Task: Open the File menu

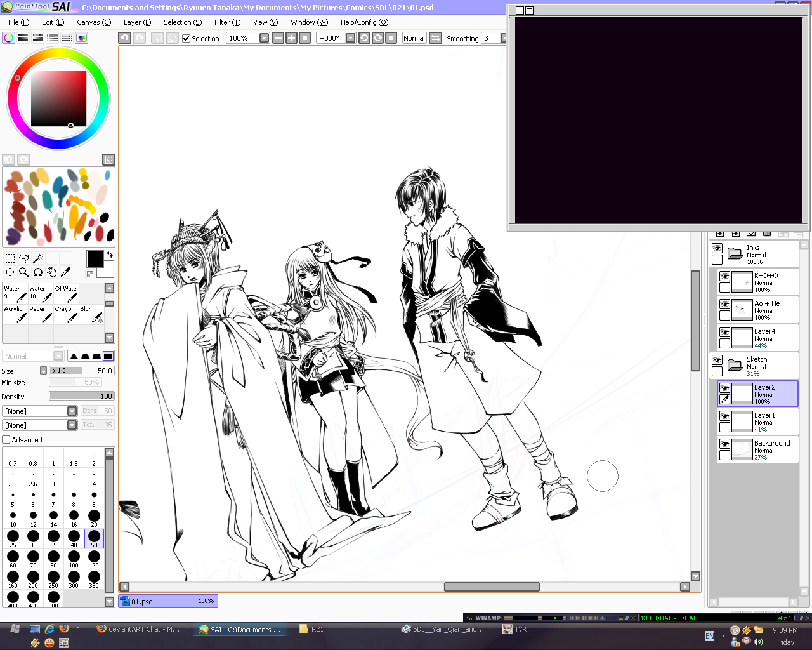Action: point(18,22)
